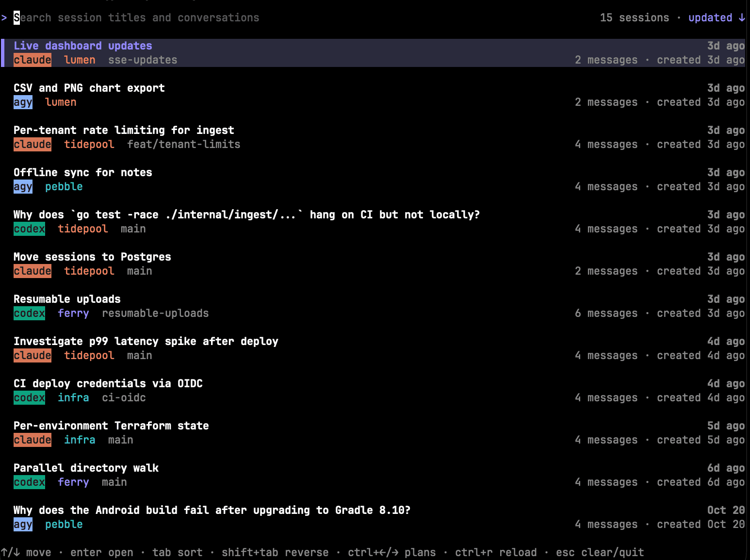Screen dimensions: 750x560
Task: Select the "Live dashboard updates" session title
Action: tap(83, 46)
